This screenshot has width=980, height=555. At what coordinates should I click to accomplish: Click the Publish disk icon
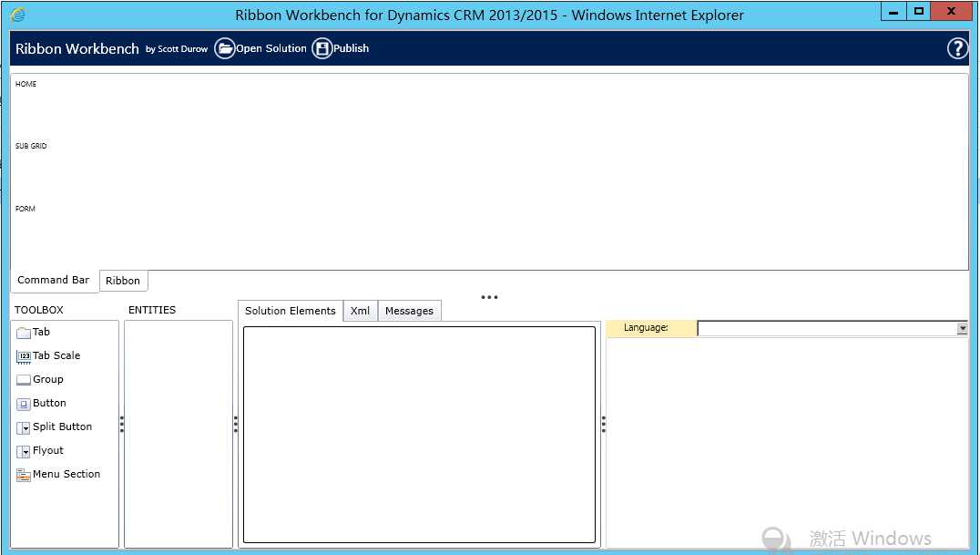tap(322, 48)
